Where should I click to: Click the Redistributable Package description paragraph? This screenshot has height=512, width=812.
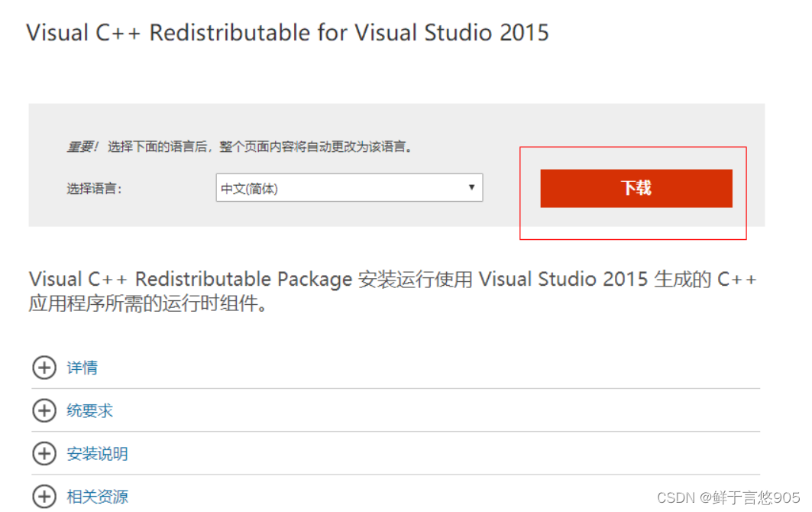click(393, 290)
